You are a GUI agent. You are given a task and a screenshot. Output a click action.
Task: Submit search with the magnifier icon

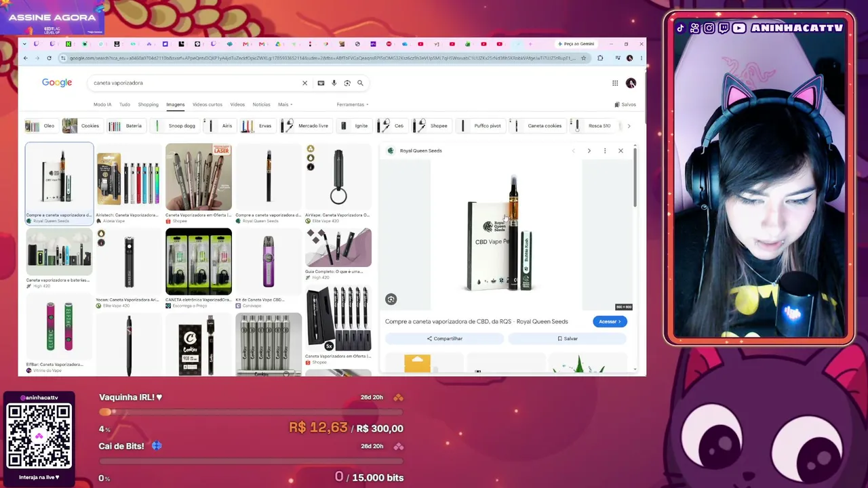click(360, 83)
